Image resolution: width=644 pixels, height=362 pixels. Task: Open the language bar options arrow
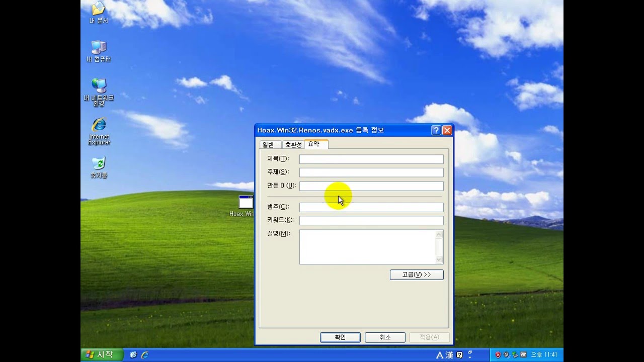click(x=470, y=357)
